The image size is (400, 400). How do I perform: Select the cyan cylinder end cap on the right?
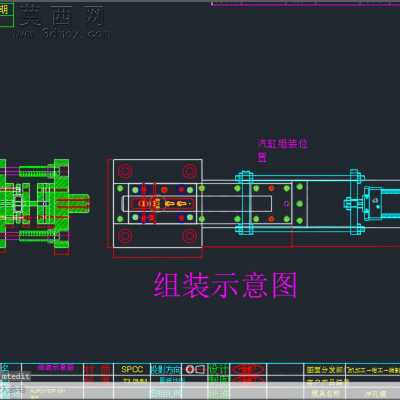tap(372, 203)
